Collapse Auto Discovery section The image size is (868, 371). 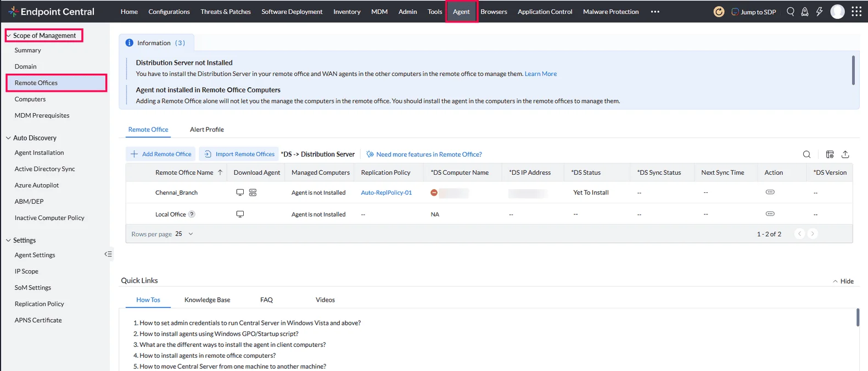8,138
